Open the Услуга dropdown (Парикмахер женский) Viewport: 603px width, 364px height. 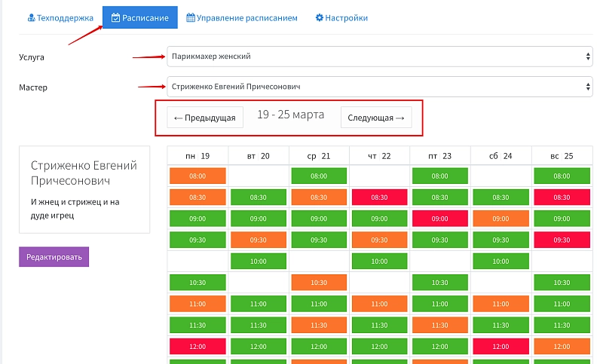[x=379, y=57]
